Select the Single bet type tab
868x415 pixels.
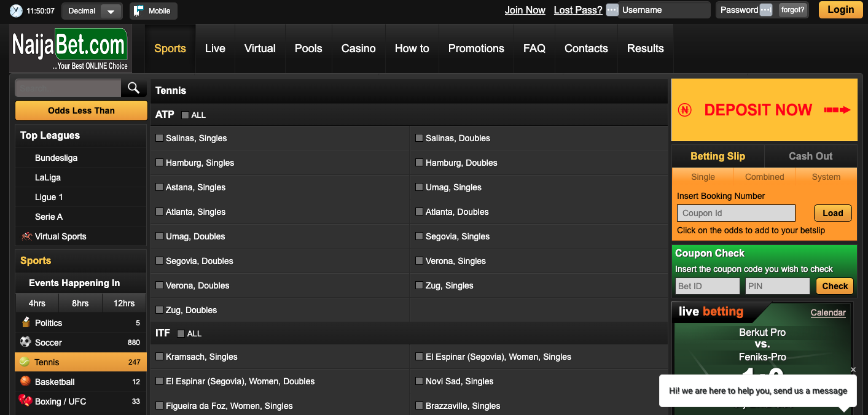703,177
